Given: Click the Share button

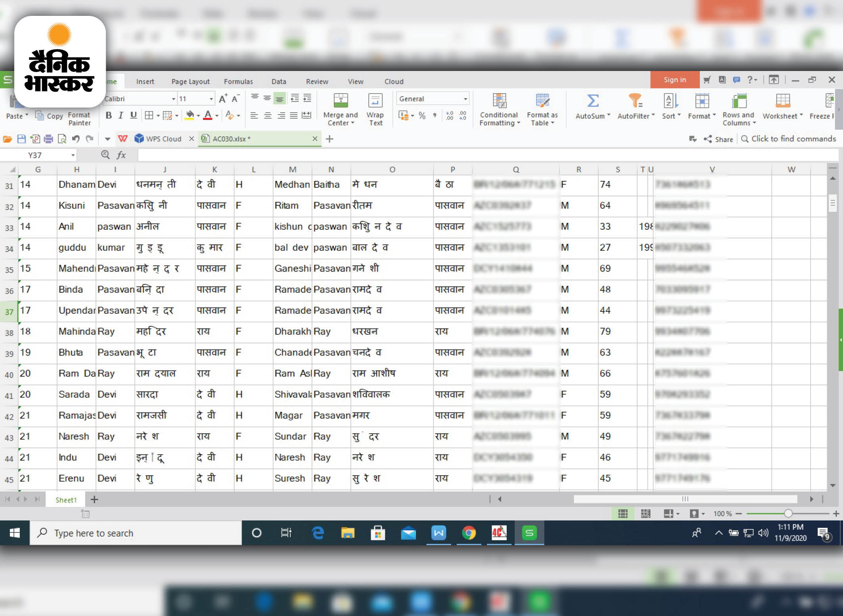Looking at the screenshot, I should tap(718, 139).
